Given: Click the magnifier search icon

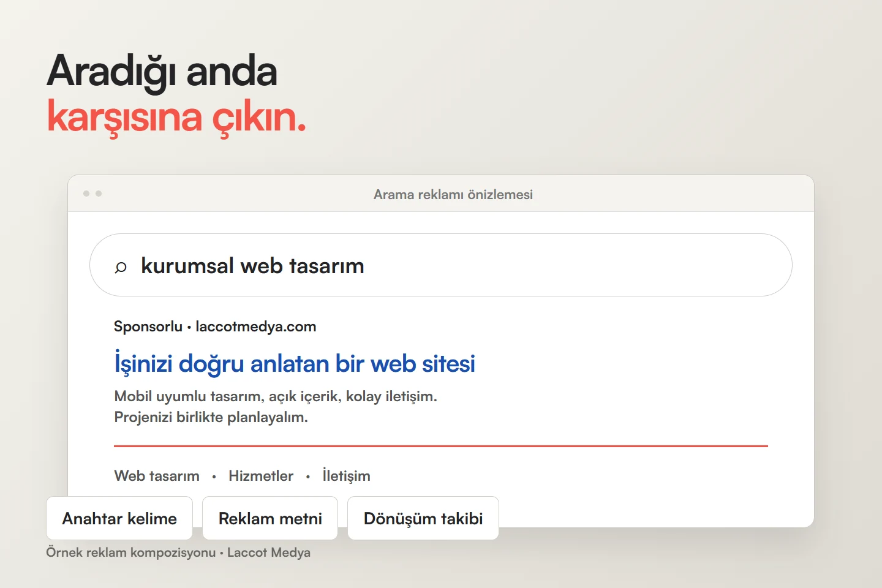Looking at the screenshot, I should tap(121, 267).
